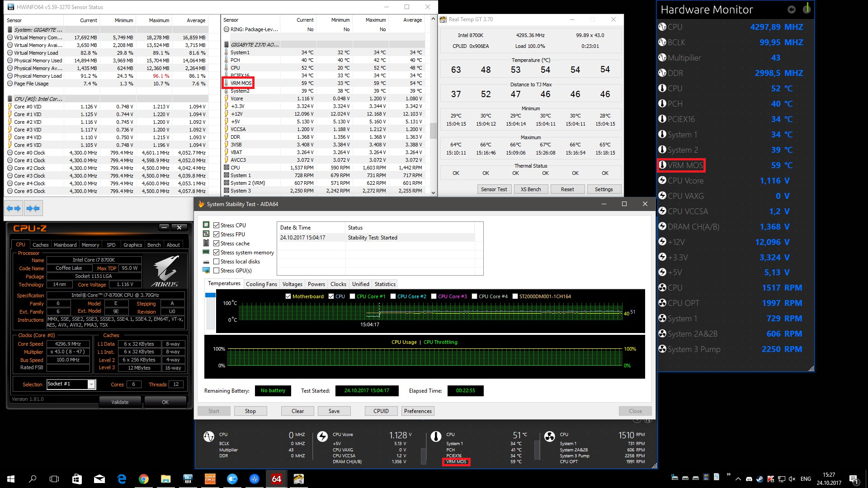Click the AIDA64 icon in the taskbar
Image resolution: width=868 pixels, height=488 pixels.
(276, 479)
